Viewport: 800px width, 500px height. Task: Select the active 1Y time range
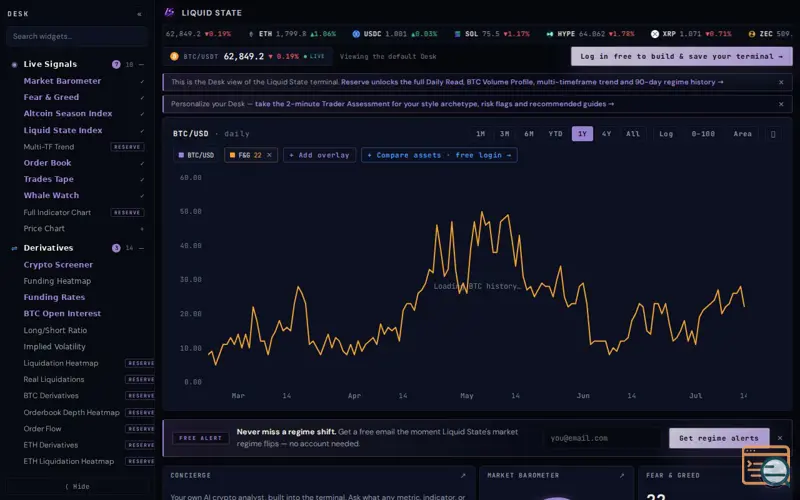point(582,134)
